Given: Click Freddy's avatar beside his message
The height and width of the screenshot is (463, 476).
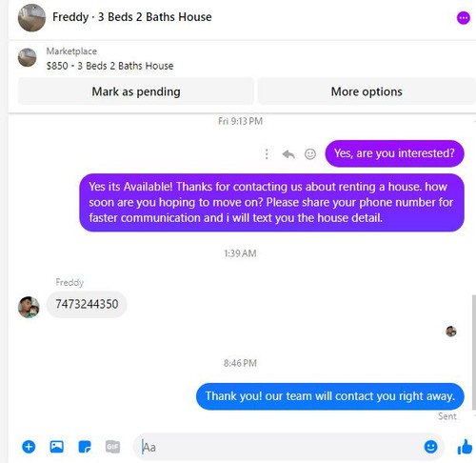Looking at the screenshot, I should (x=29, y=307).
